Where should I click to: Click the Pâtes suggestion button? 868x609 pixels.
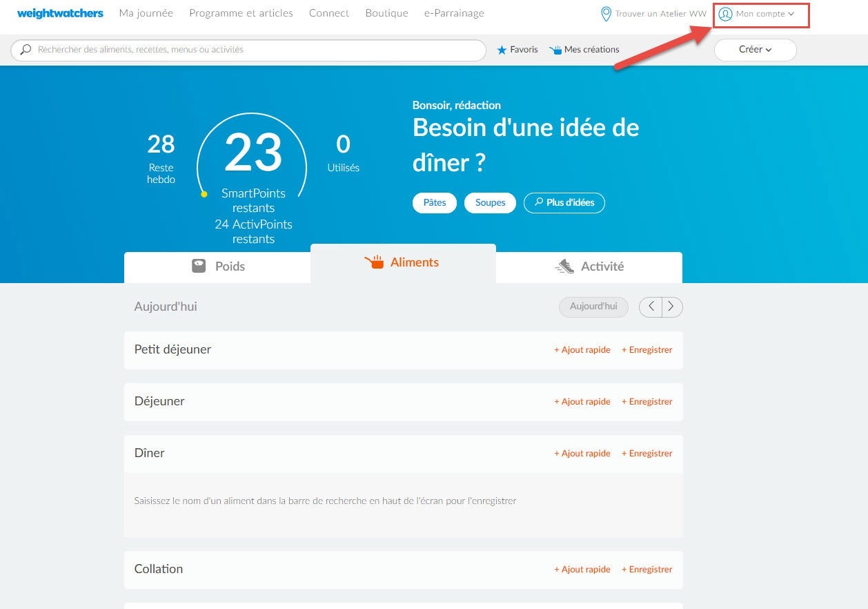click(x=435, y=203)
